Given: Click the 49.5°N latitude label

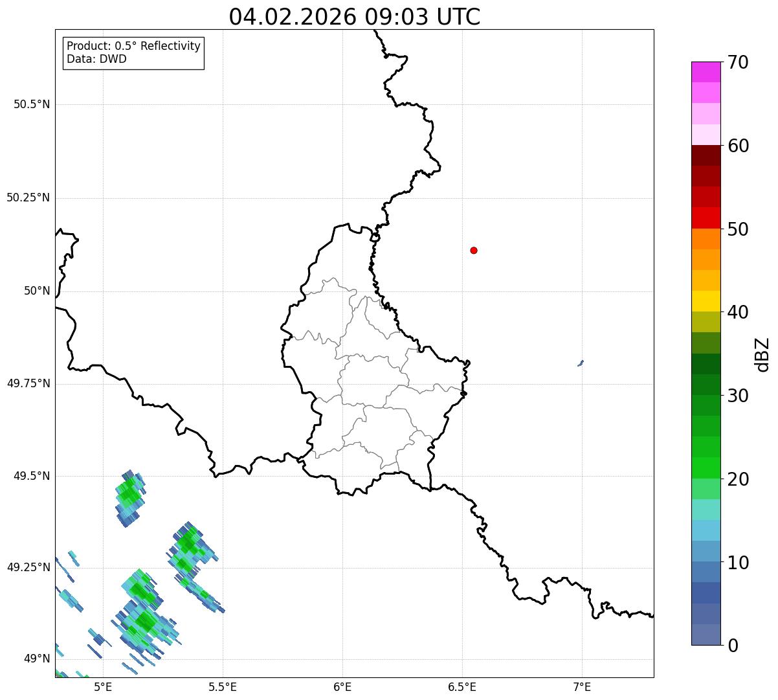Looking at the screenshot, I should 32,477.
